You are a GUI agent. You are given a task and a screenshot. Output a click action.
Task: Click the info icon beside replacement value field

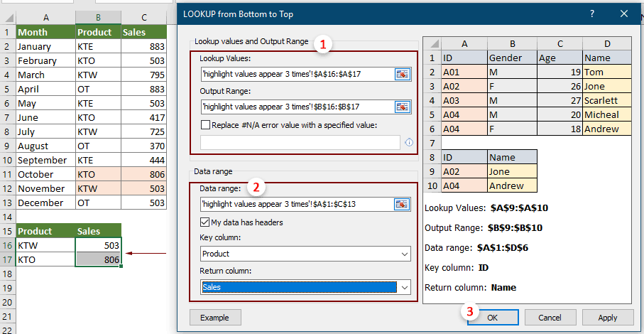pos(409,142)
